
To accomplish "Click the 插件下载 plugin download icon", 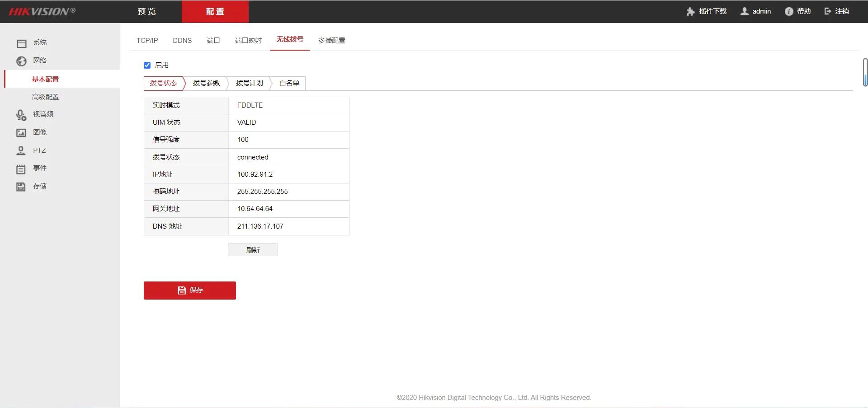I will coord(690,11).
